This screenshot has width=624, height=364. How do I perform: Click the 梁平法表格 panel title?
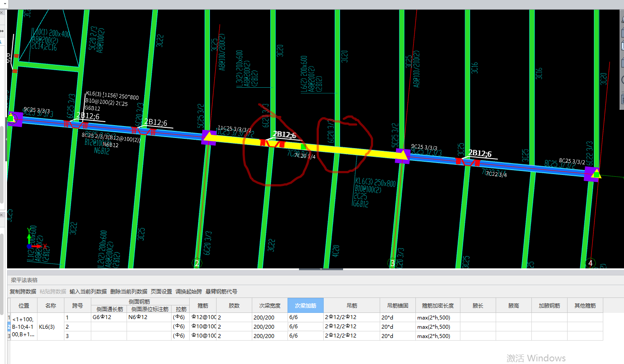pos(24,280)
